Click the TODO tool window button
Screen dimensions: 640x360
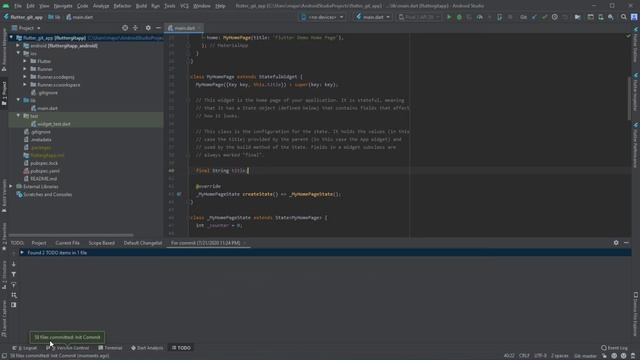point(181,348)
